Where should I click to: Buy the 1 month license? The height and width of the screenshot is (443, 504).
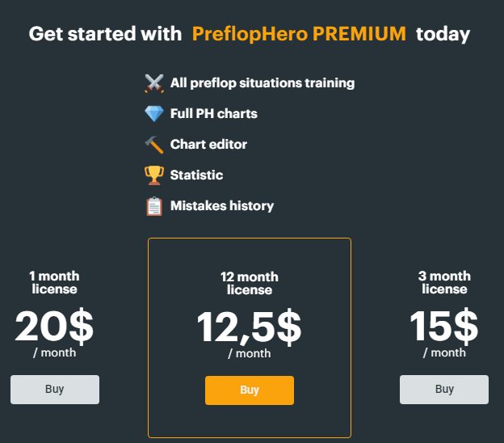pyautogui.click(x=55, y=390)
